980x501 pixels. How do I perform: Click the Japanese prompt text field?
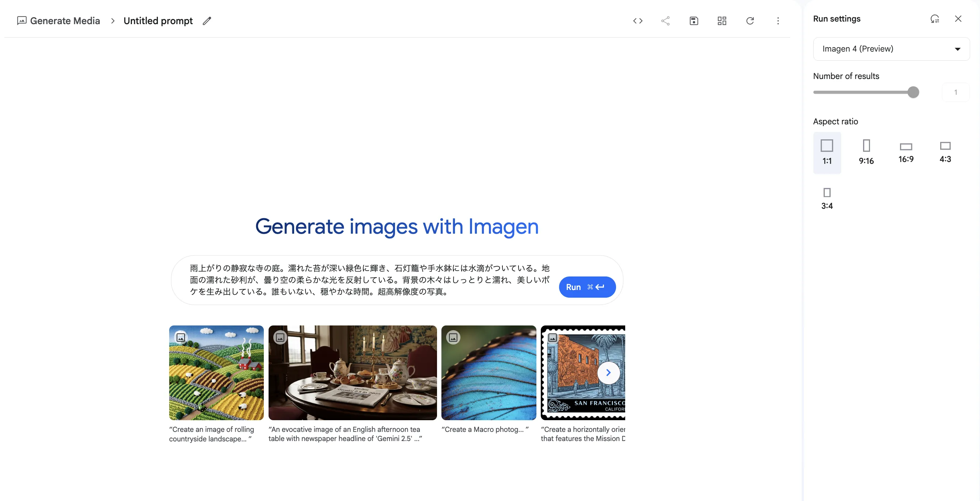click(369, 280)
